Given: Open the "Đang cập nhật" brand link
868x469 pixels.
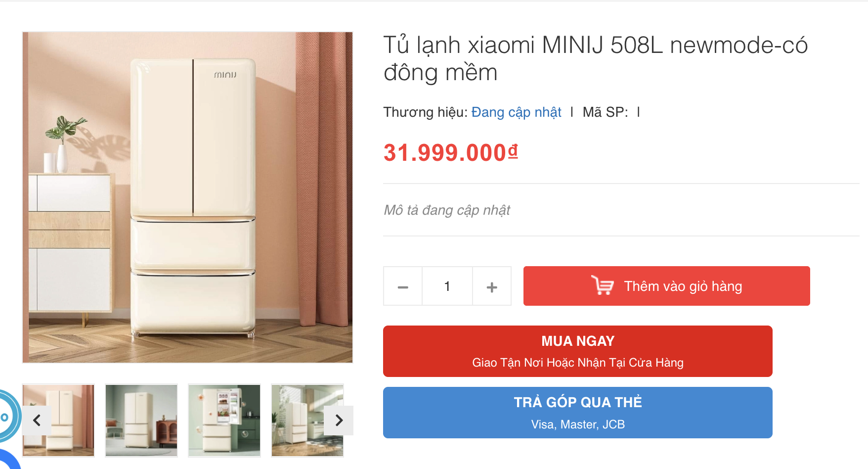Looking at the screenshot, I should click(517, 112).
